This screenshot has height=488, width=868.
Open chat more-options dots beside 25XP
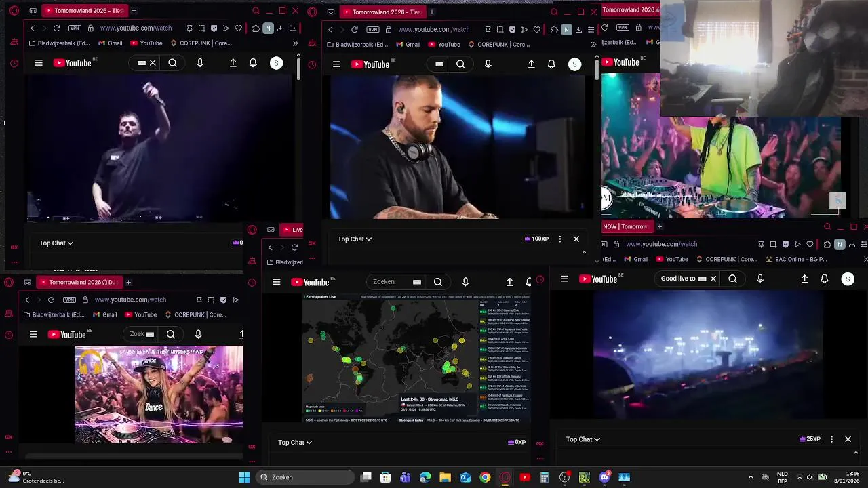(x=831, y=439)
